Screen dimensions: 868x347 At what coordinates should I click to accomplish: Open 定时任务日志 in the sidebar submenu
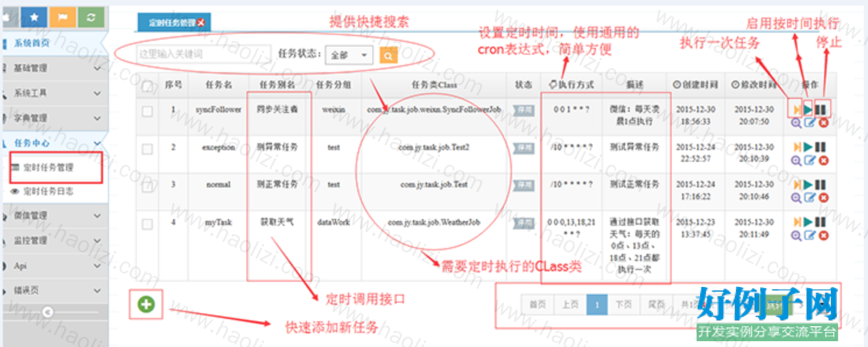[48, 192]
